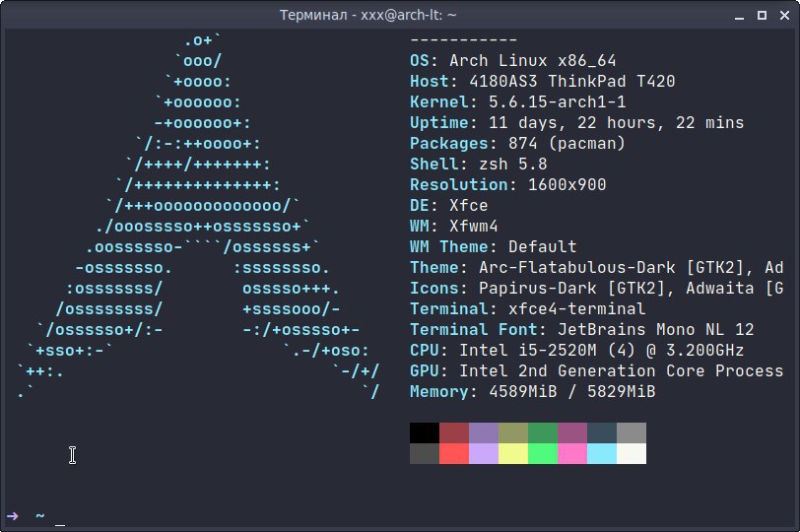The height and width of the screenshot is (532, 800).
Task: Maximize the terminal window
Action: pyautogui.click(x=762, y=16)
